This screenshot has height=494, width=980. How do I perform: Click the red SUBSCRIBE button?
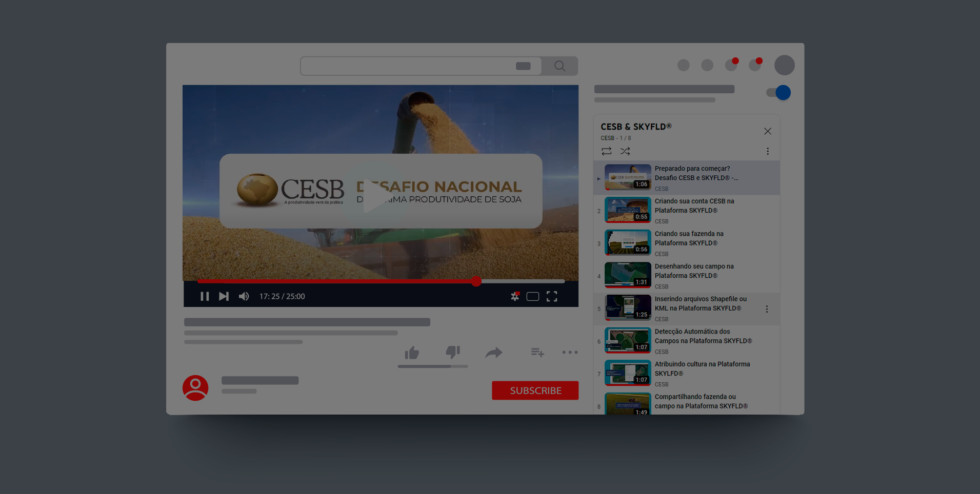click(x=535, y=390)
